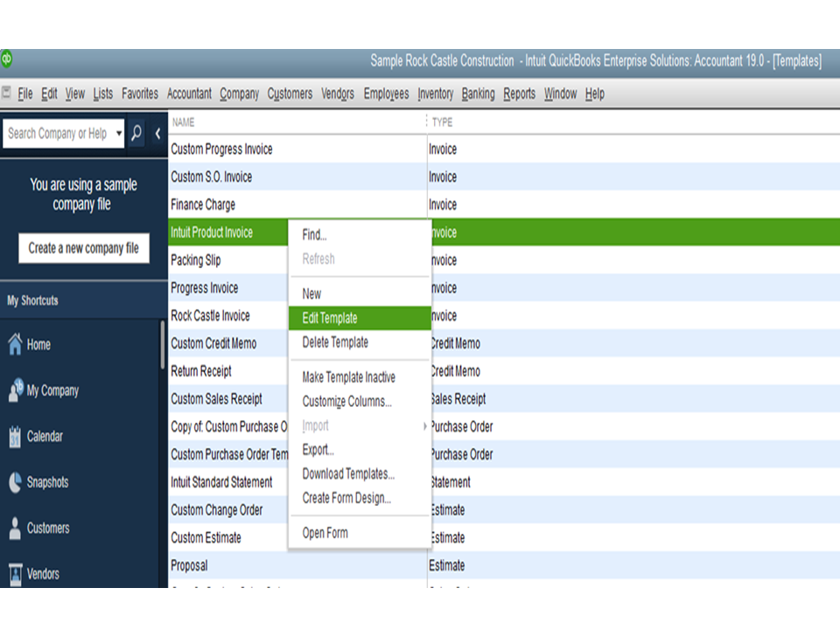This screenshot has width=840, height=630.
Task: Open the Accountant menu
Action: (189, 94)
